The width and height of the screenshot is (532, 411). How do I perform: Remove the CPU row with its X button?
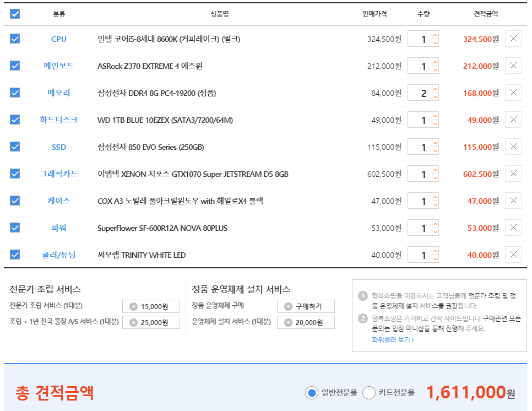(x=513, y=39)
